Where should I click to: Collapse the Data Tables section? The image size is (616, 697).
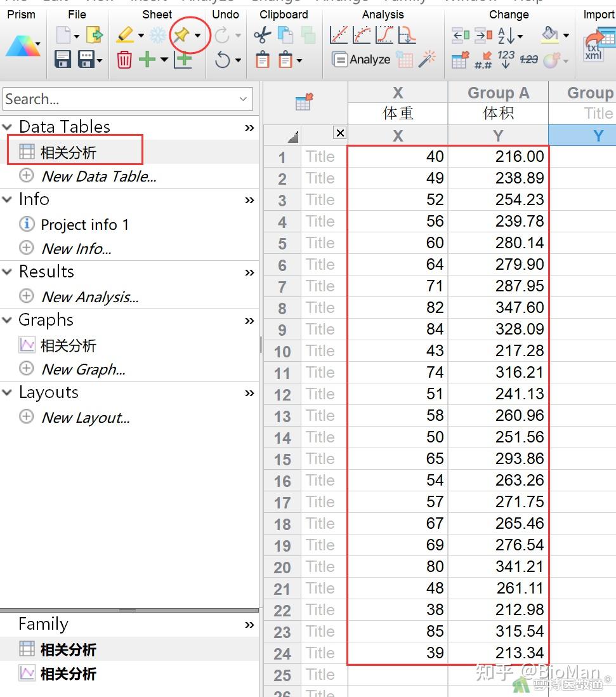point(8,126)
